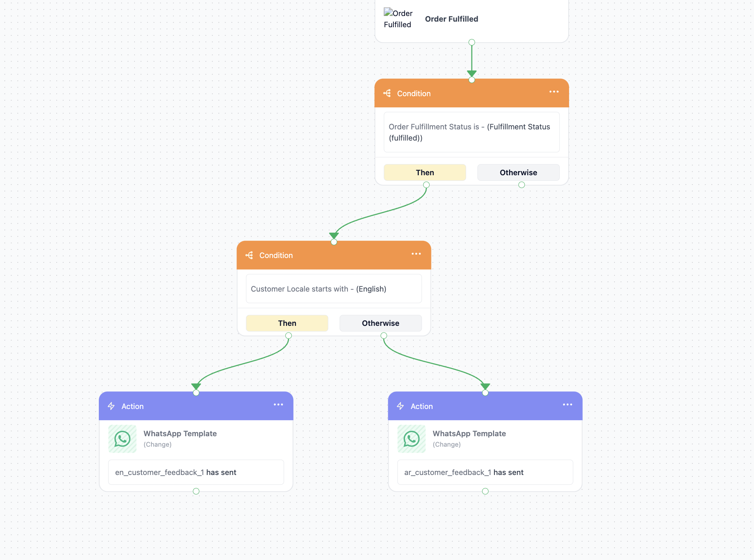Click the output connector below en_customer_feedback_1
The width and height of the screenshot is (754, 560).
(196, 491)
